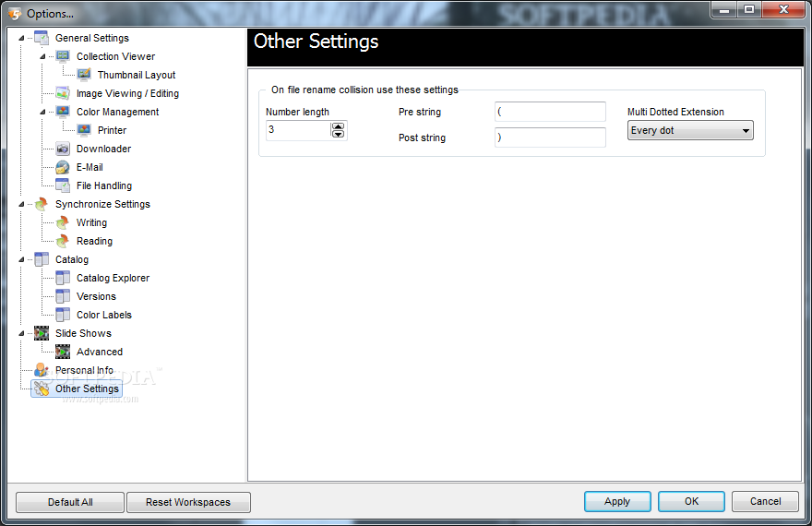Click the General Settings tree icon

click(x=42, y=38)
